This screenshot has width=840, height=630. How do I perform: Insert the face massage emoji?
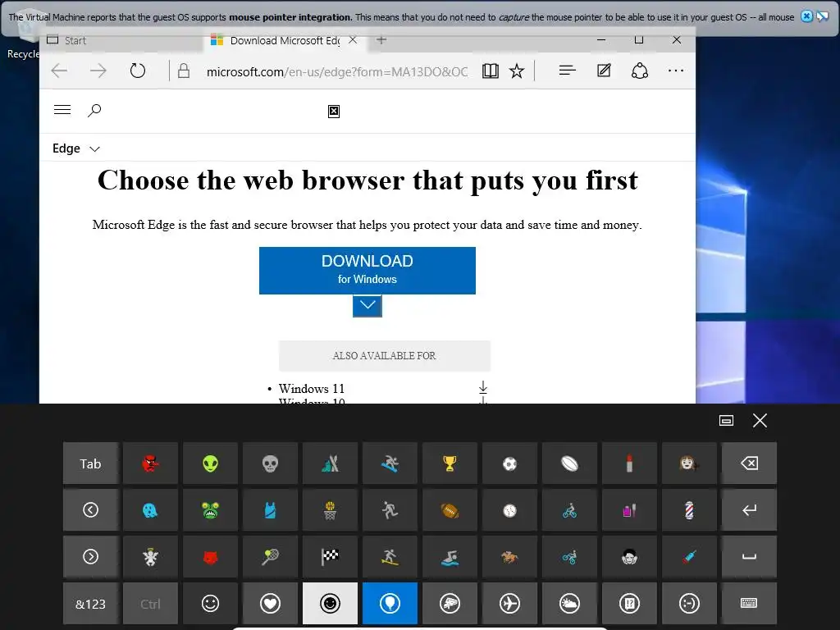coord(629,557)
